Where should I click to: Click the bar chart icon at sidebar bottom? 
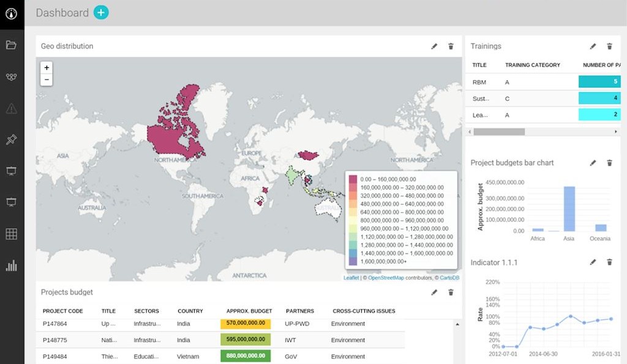(12, 266)
